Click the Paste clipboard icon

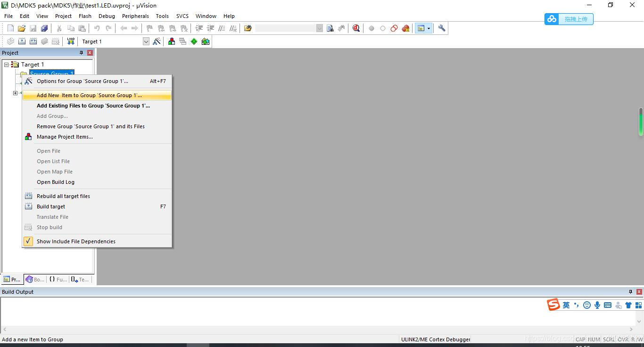pos(82,28)
